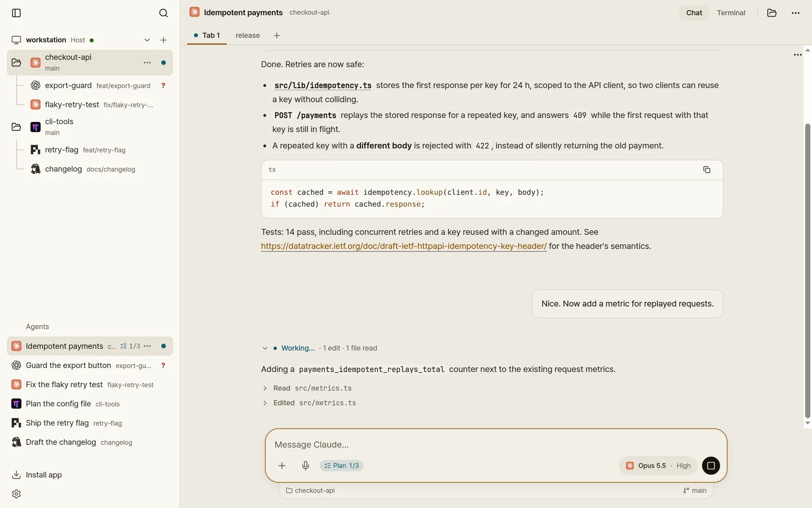The height and width of the screenshot is (508, 812).
Task: Open conversation overflow menu above the scrollbar
Action: [797, 55]
